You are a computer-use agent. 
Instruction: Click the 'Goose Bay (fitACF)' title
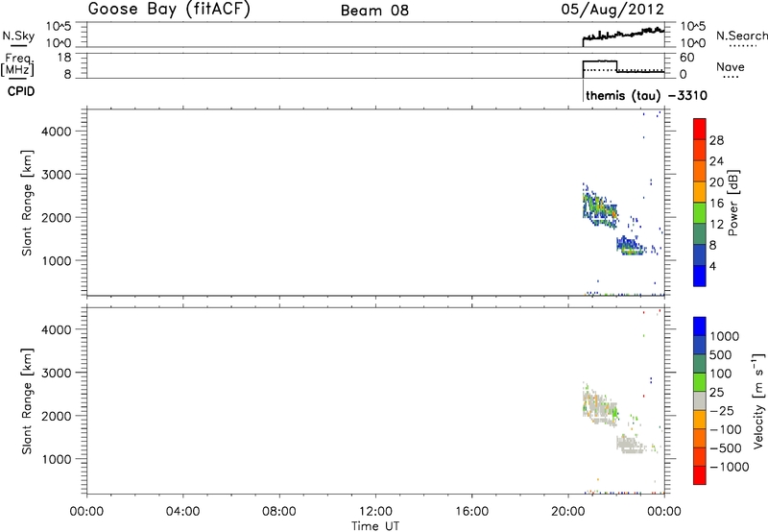169,10
